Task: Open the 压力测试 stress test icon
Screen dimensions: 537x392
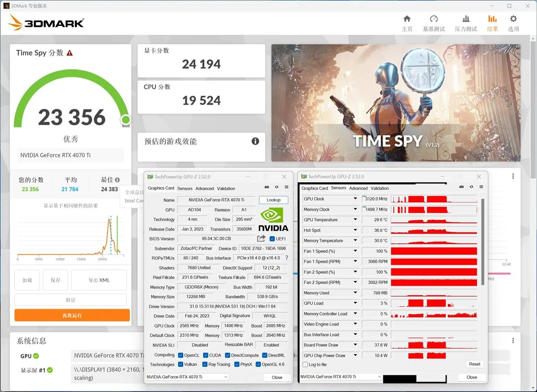Action: [466, 19]
